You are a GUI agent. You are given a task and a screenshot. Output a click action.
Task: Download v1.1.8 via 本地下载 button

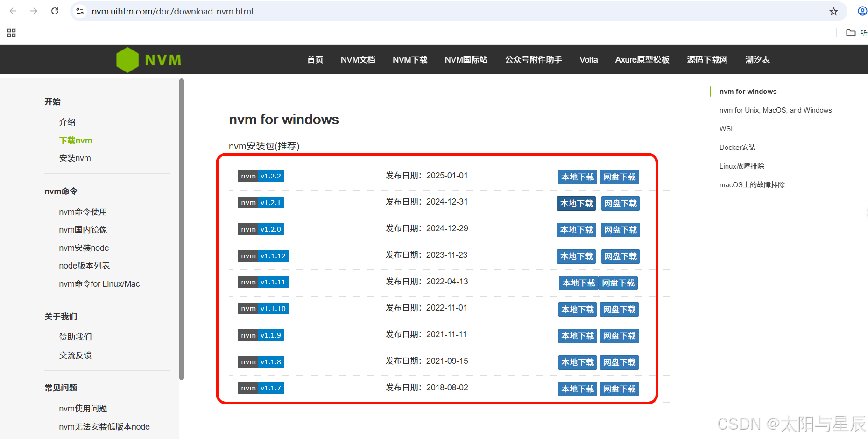pos(578,362)
